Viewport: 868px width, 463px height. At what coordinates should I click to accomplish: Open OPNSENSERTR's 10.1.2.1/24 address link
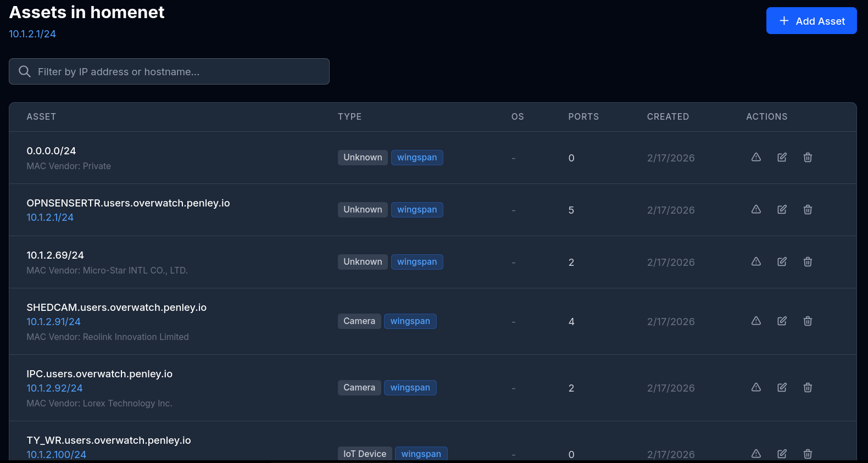[50, 217]
